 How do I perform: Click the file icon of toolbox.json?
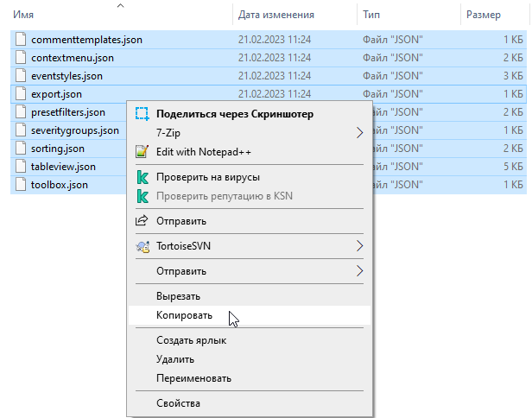point(21,185)
